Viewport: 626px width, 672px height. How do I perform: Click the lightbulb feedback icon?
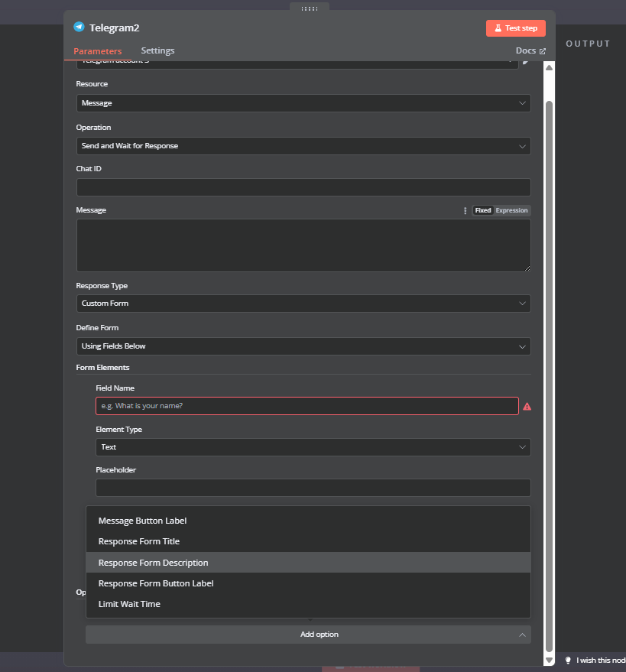coord(568,660)
